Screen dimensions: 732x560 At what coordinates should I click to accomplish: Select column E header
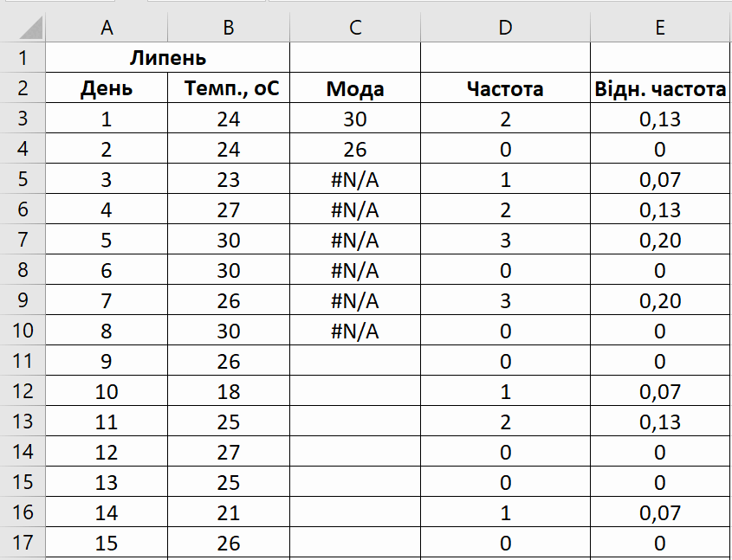(x=661, y=28)
